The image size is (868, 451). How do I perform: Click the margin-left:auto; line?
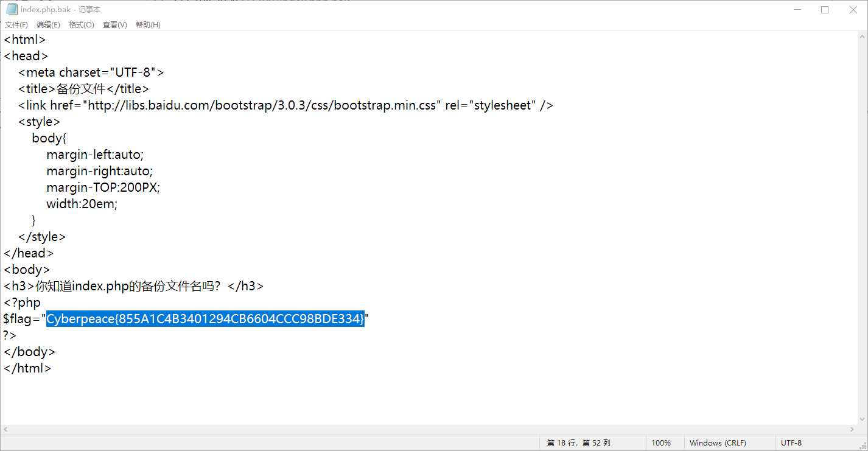pyautogui.click(x=95, y=155)
